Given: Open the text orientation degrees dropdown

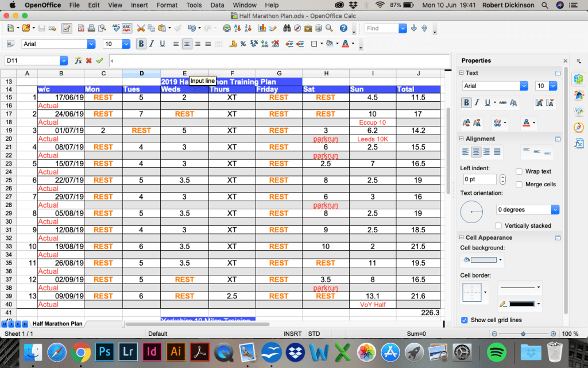Looking at the screenshot, I should pos(555,210).
